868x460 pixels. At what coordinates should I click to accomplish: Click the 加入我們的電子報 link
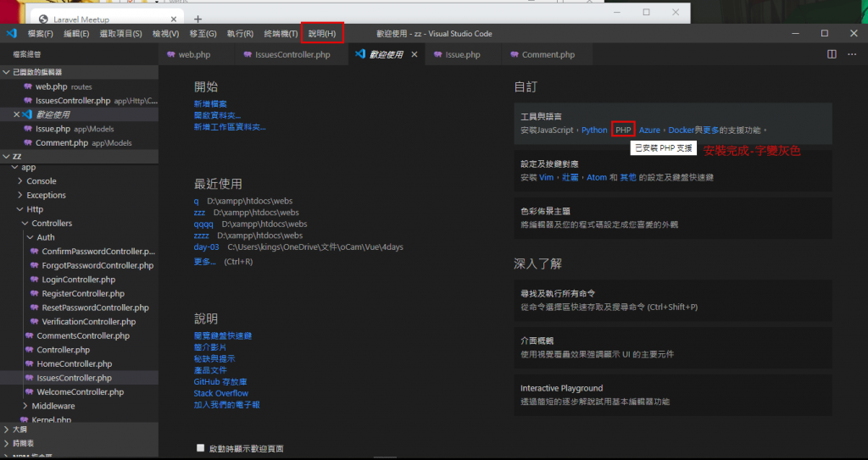click(x=227, y=405)
